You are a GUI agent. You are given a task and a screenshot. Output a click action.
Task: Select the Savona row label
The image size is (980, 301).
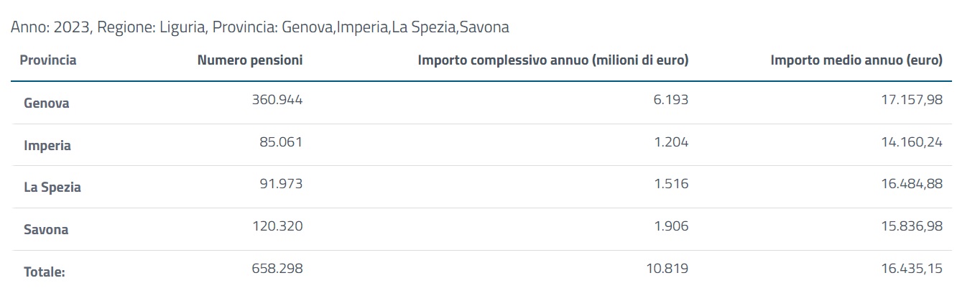[46, 230]
